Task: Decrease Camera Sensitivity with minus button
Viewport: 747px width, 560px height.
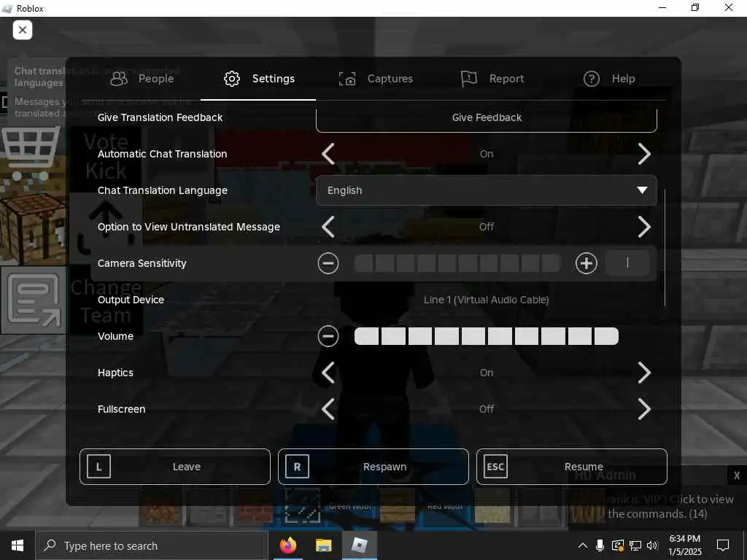Action: (328, 263)
